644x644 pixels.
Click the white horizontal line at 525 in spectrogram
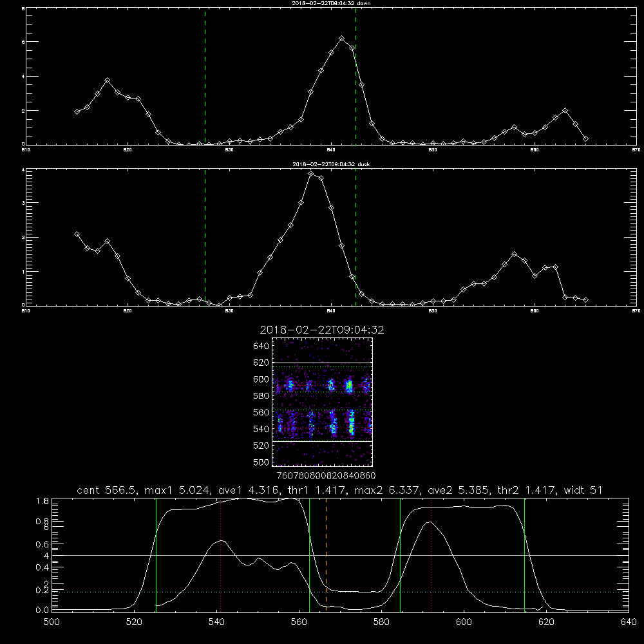click(x=322, y=442)
